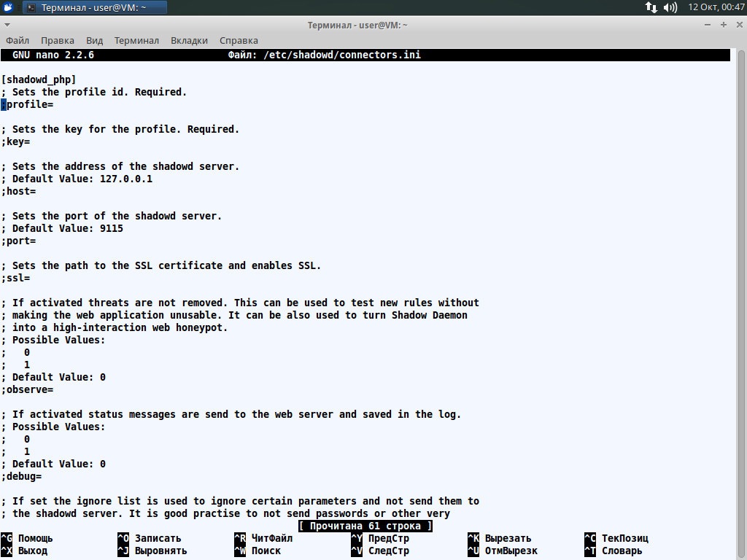The height and width of the screenshot is (560, 747).
Task: Open the Вид menu
Action: pos(94,41)
